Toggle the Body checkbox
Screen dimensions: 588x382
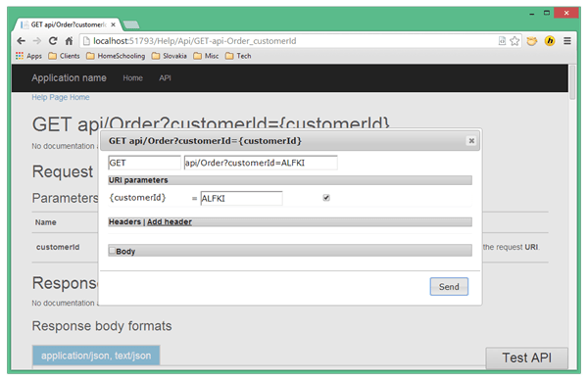112,250
